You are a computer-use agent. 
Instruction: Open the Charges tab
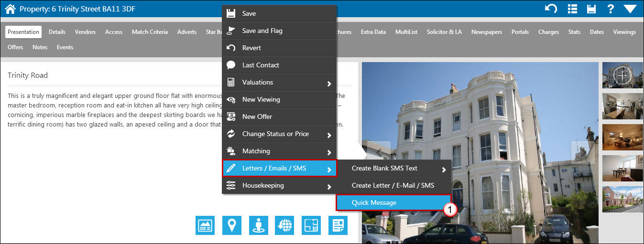click(548, 32)
